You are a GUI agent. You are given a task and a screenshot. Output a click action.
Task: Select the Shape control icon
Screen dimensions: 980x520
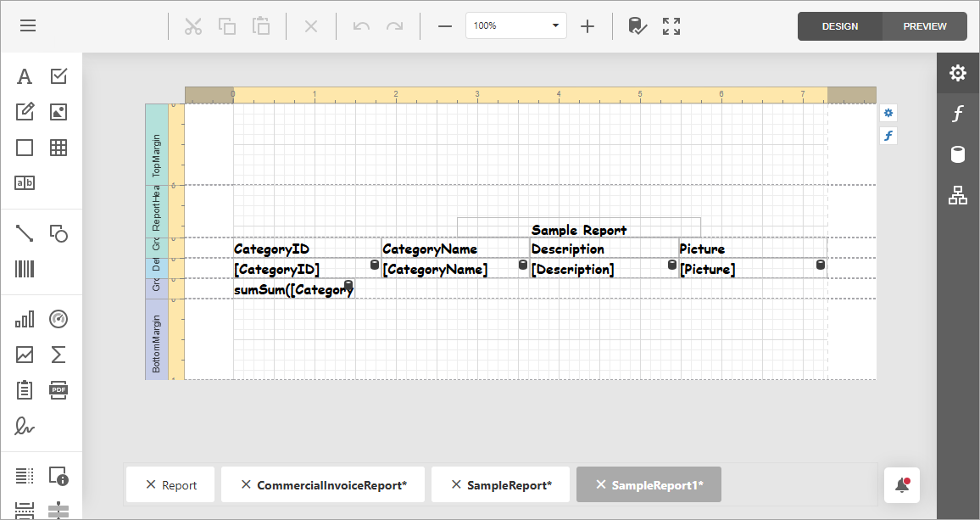click(58, 233)
